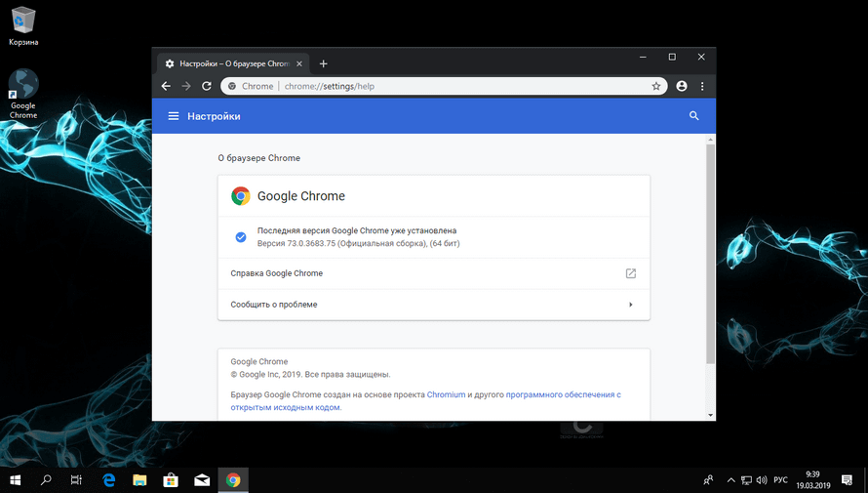Follow the Chromium link

pos(446,394)
